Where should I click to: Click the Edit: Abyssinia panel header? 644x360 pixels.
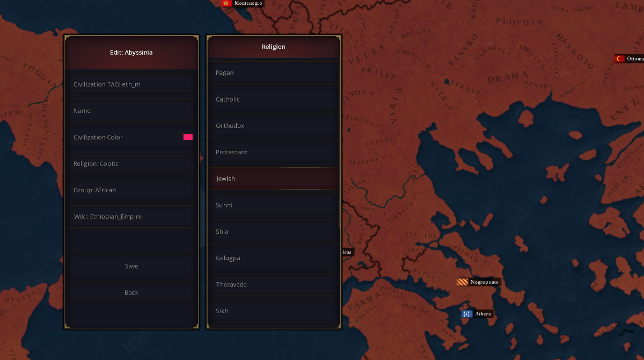pyautogui.click(x=131, y=53)
